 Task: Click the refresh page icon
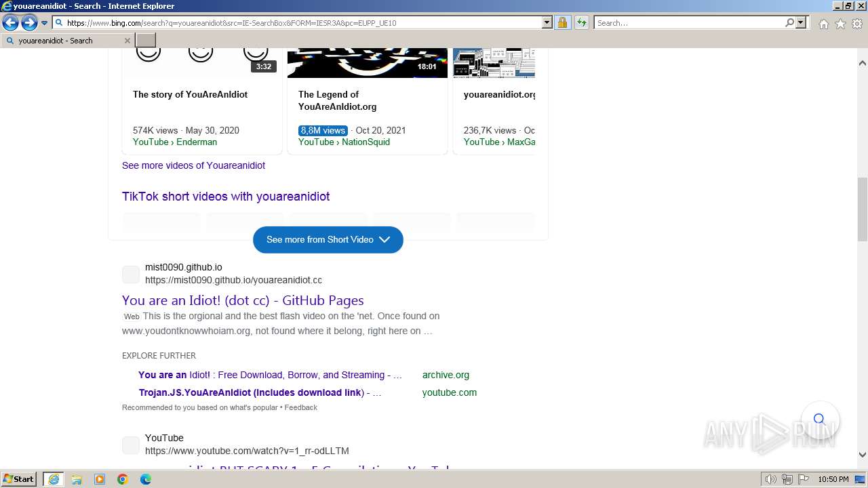pyautogui.click(x=582, y=22)
